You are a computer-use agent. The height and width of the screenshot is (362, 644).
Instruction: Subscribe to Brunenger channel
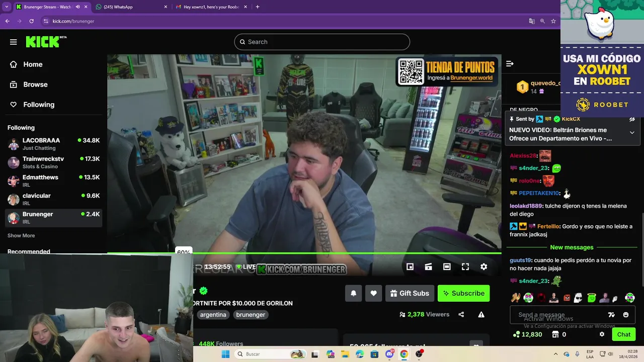tap(463, 293)
